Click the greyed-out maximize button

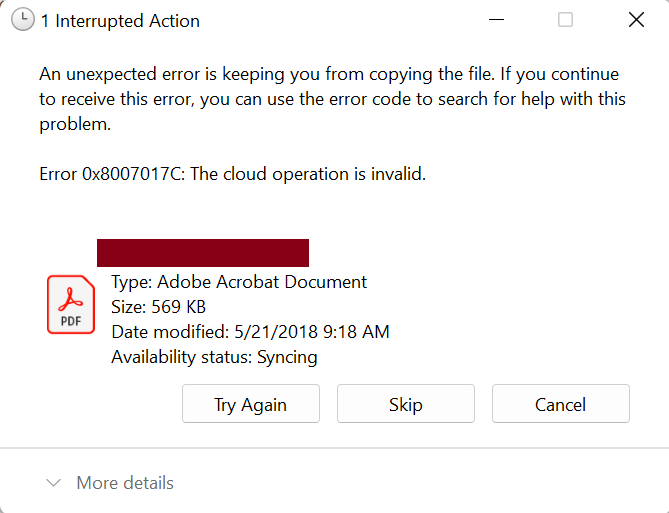click(565, 20)
